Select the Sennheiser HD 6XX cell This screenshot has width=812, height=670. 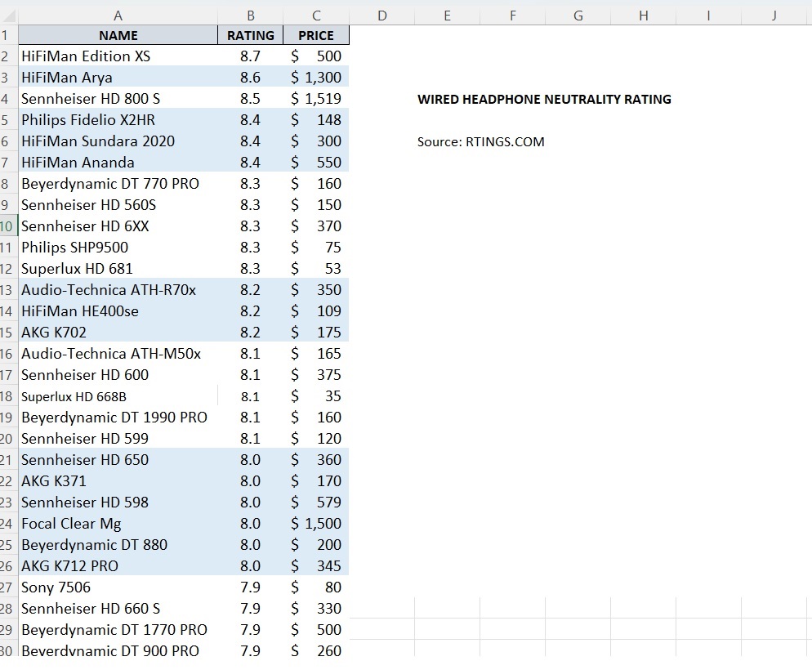(x=118, y=226)
